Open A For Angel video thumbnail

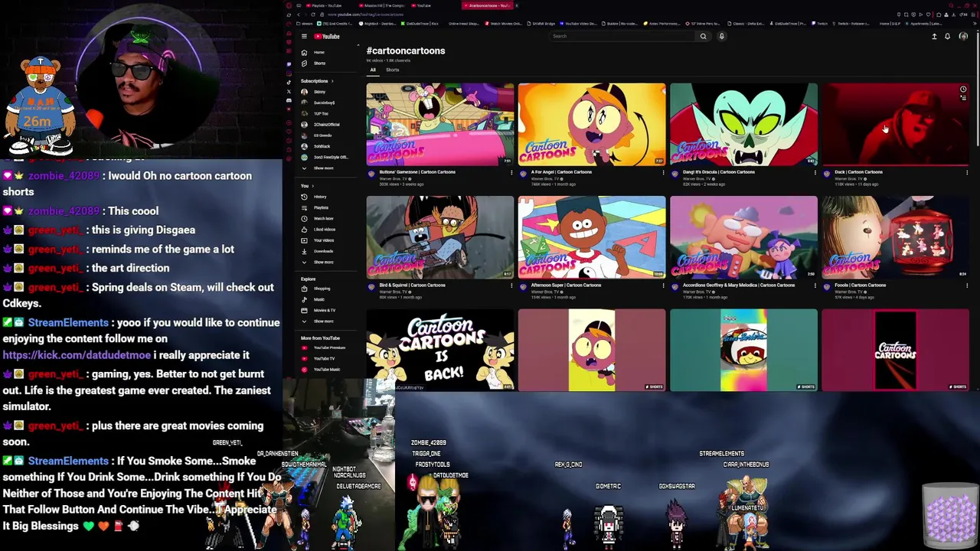592,124
